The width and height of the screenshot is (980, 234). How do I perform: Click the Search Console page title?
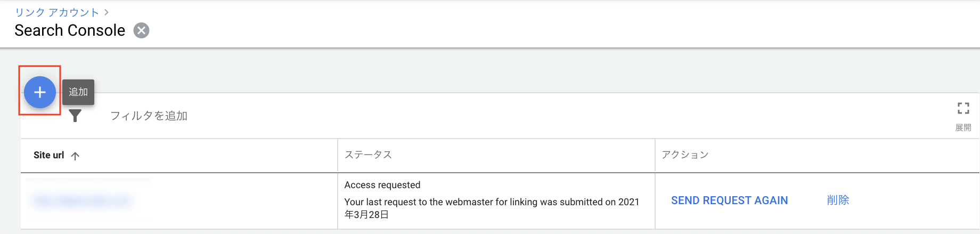tap(70, 30)
